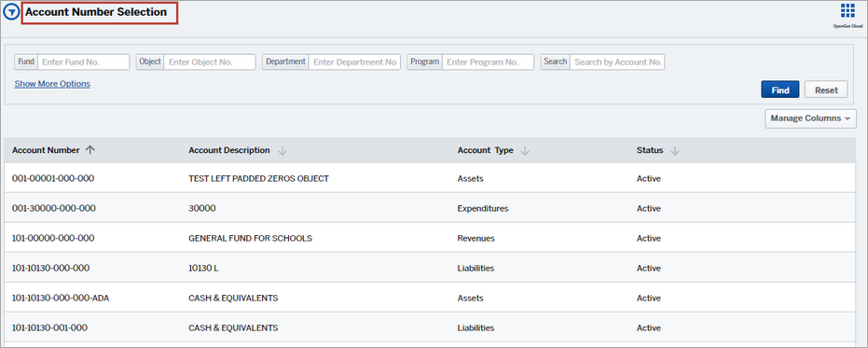Screen dimensions: 868x348
Task: Click the Status column header
Action: pos(650,150)
